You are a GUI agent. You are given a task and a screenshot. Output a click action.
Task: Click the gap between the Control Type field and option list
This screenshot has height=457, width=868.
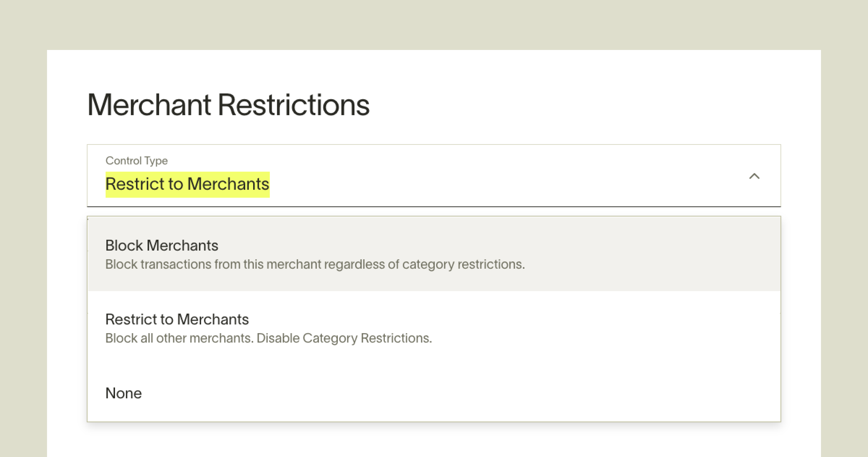pyautogui.click(x=434, y=211)
